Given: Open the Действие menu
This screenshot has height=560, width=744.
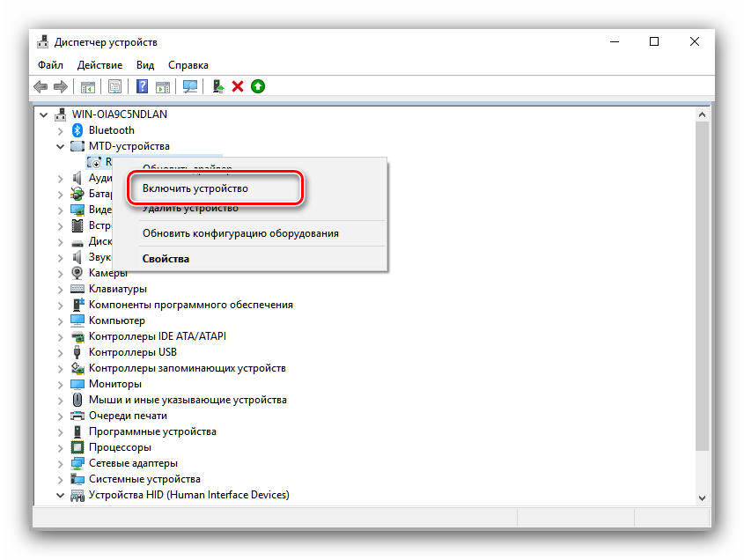Looking at the screenshot, I should 99,65.
